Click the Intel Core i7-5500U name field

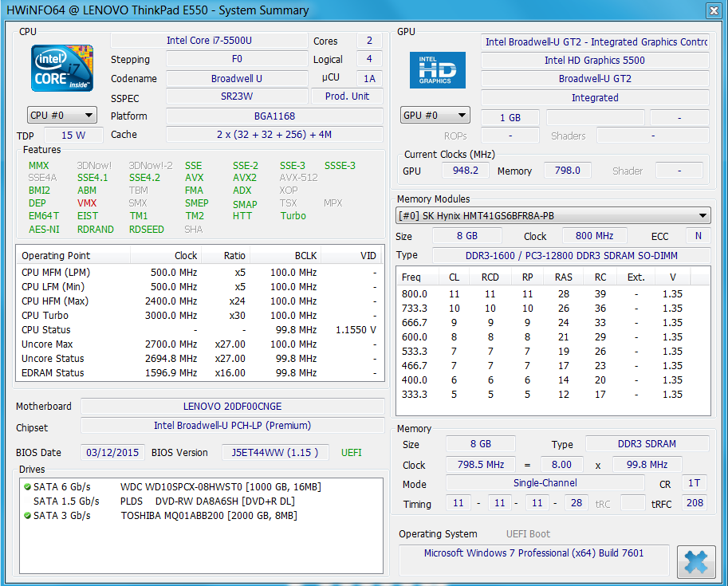(x=208, y=41)
